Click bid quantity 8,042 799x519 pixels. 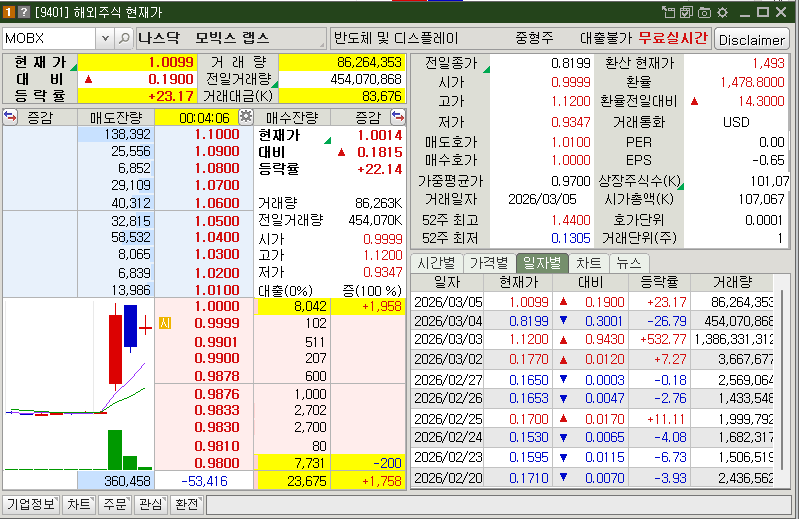point(310,306)
